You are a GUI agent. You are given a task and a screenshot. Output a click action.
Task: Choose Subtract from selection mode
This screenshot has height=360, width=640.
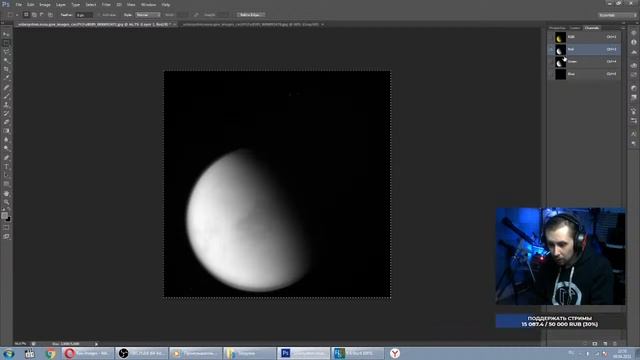tap(42, 15)
